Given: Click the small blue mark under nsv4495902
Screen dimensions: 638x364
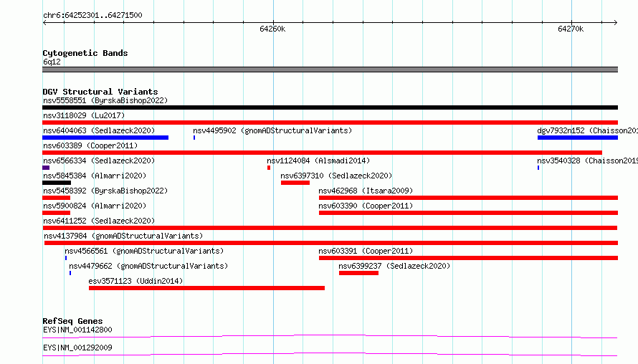Looking at the screenshot, I should tap(194, 138).
